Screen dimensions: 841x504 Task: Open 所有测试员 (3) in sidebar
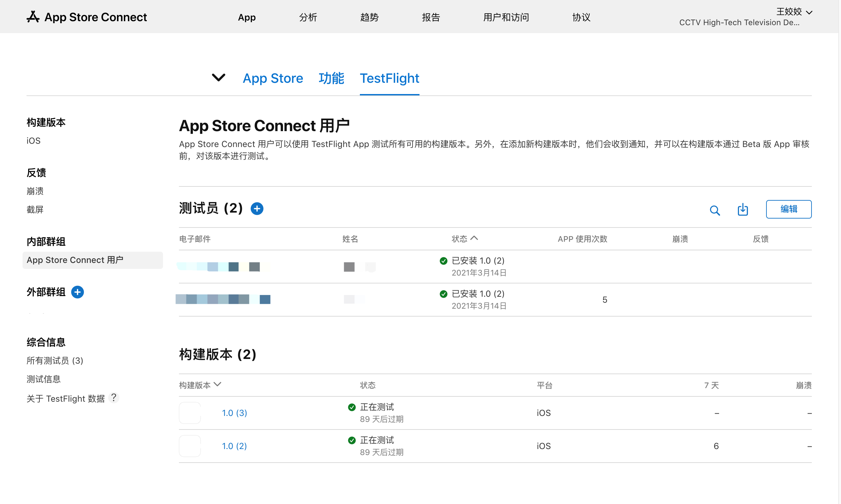click(x=55, y=361)
